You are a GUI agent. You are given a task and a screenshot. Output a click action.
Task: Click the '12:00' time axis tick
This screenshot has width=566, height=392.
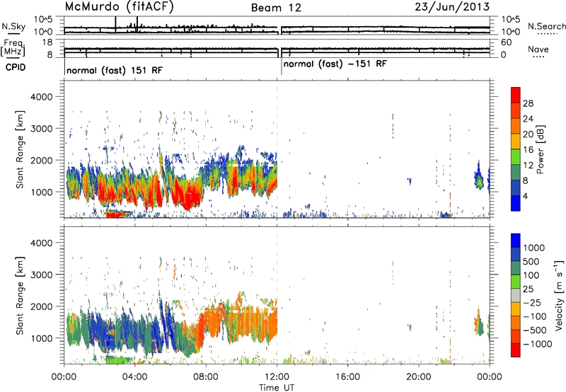point(277,377)
